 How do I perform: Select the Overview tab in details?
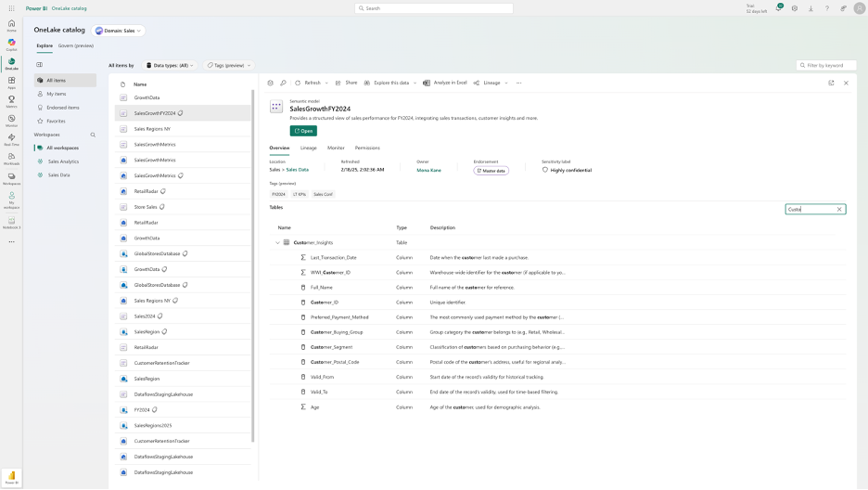click(x=279, y=148)
